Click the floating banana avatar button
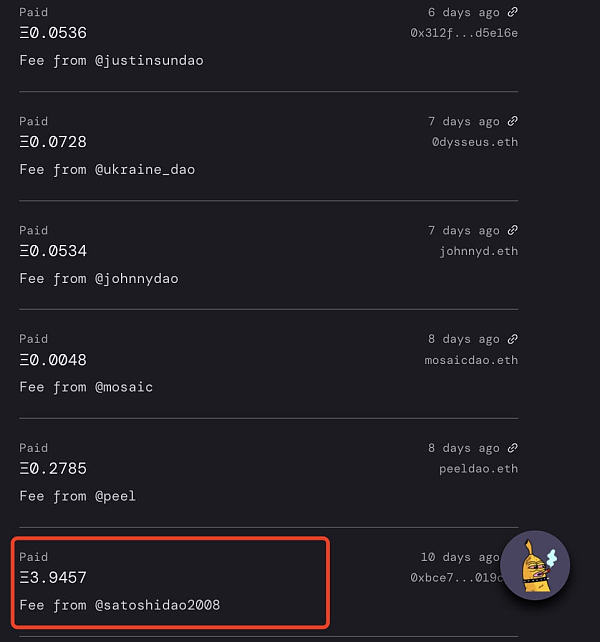The width and height of the screenshot is (600, 642). tap(535, 565)
